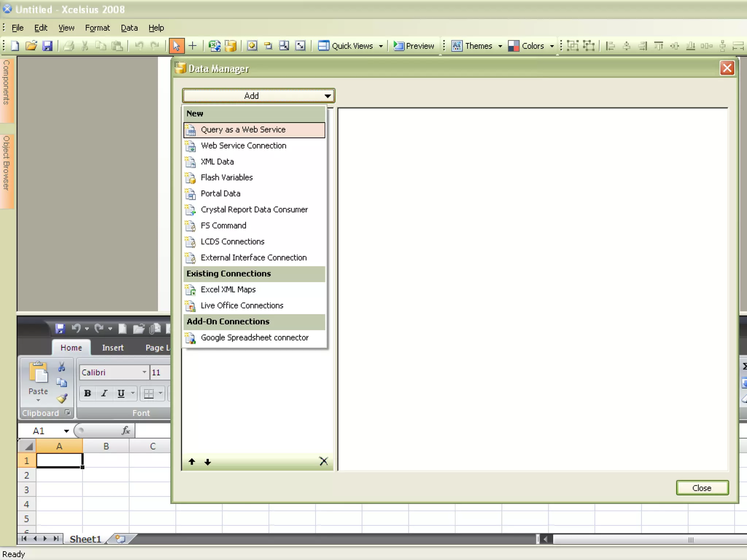Select Crystal Report Data Consumer
Image resolution: width=747 pixels, height=560 pixels.
click(x=254, y=210)
